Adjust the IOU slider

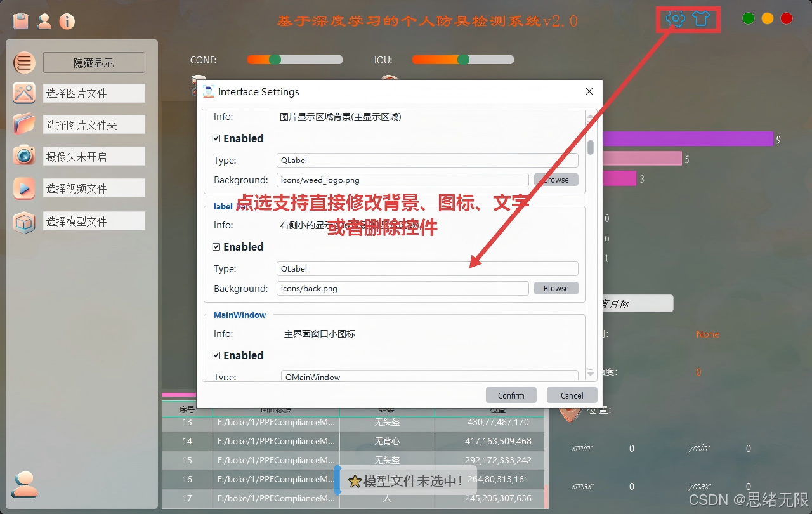463,60
